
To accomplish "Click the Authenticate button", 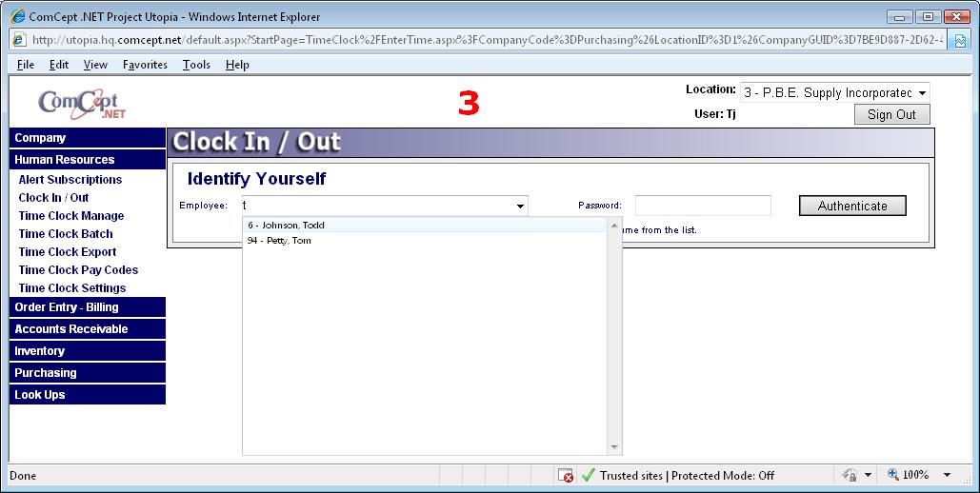I will 851,206.
